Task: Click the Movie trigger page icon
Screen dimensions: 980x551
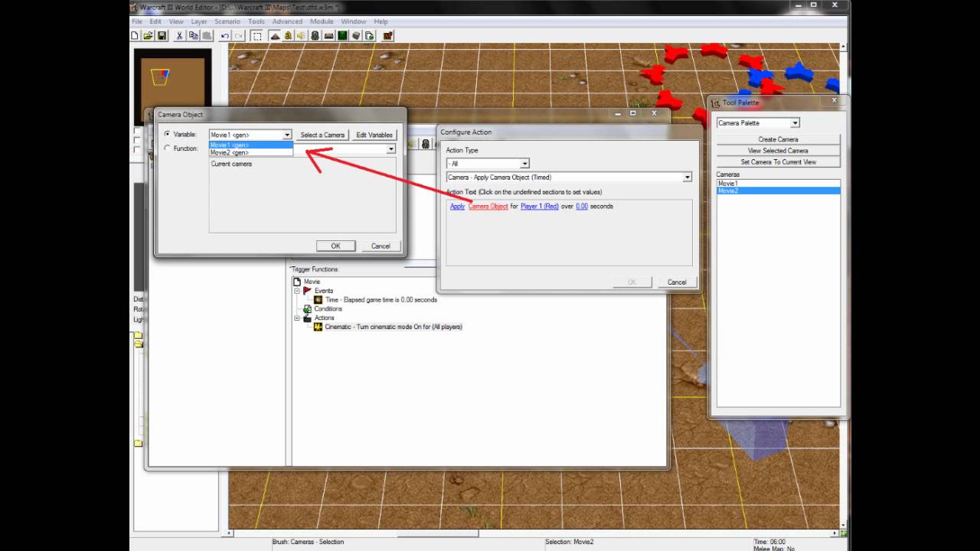Action: tap(297, 282)
